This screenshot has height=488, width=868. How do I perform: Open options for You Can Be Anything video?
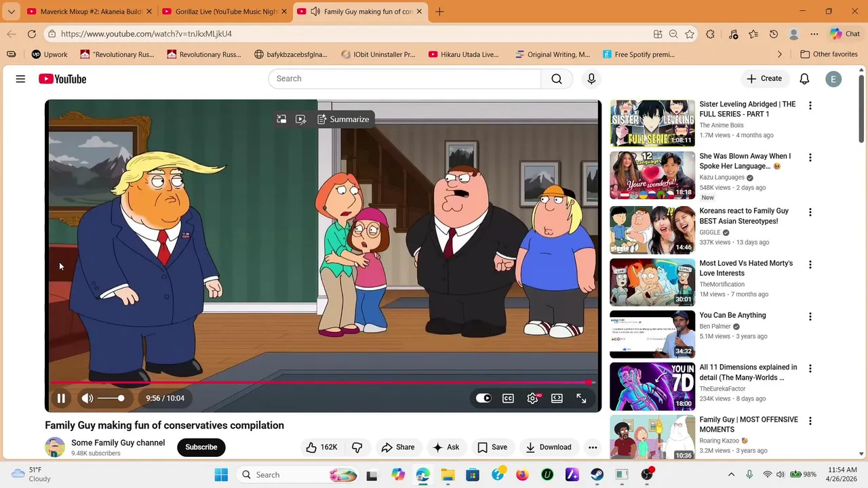[x=810, y=317]
